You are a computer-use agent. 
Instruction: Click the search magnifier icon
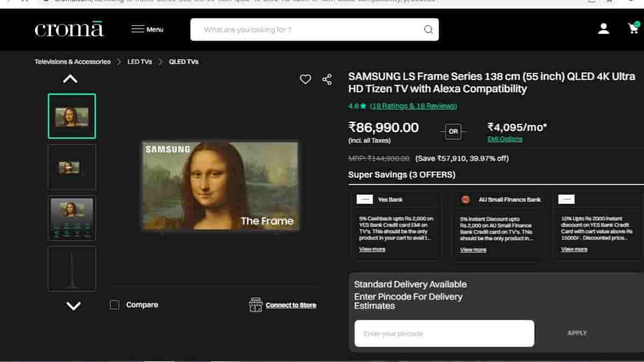428,29
